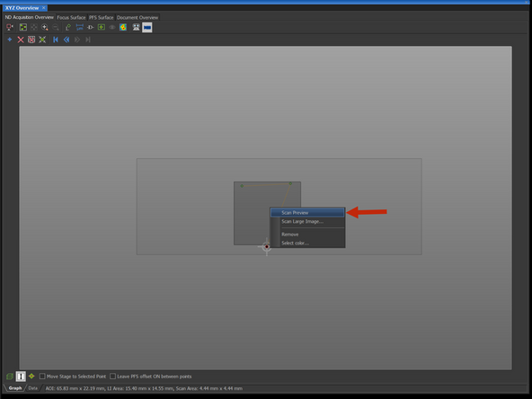Add a point using the blue plus icon
Screen dimensions: 532x399
[x=10, y=40]
